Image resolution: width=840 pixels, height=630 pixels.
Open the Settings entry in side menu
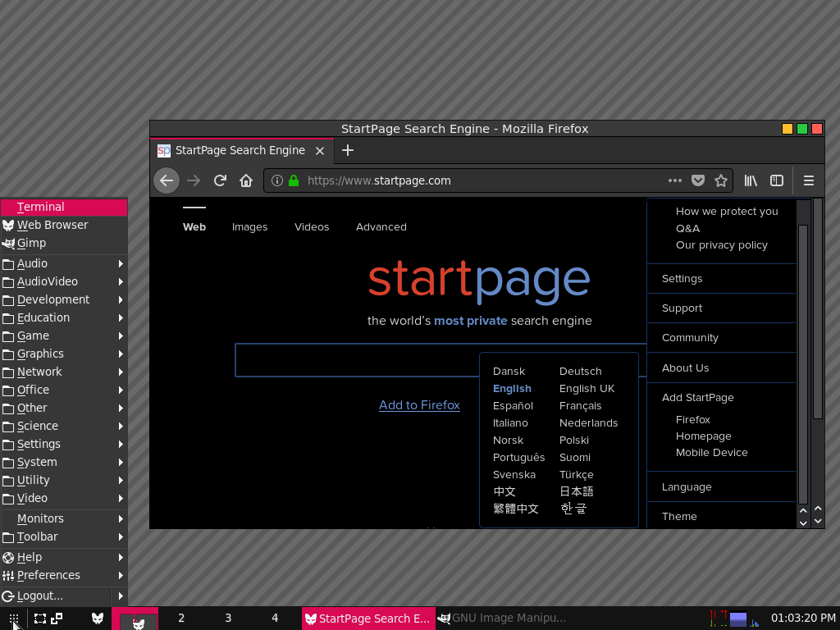pyautogui.click(x=721, y=279)
